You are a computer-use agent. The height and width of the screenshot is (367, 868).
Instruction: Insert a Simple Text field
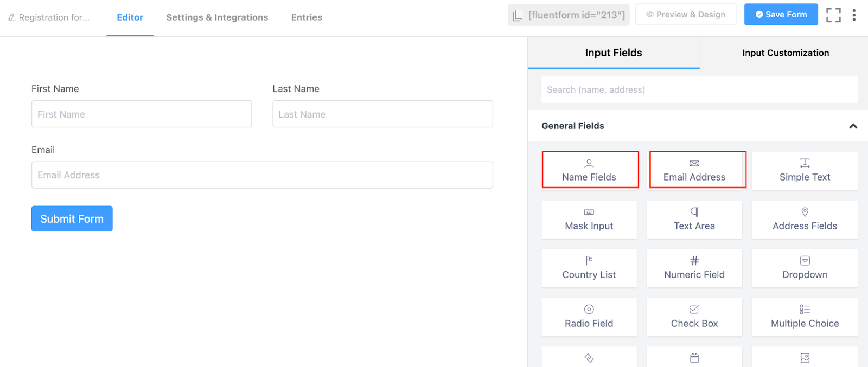tap(805, 171)
